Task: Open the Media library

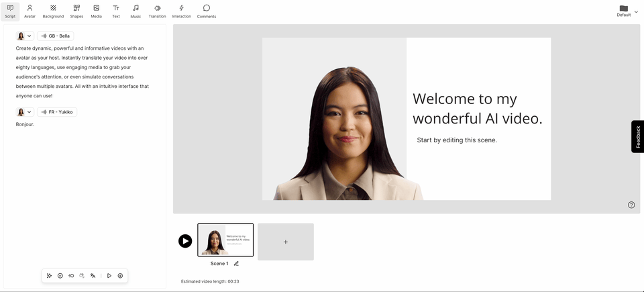Action: tap(96, 11)
